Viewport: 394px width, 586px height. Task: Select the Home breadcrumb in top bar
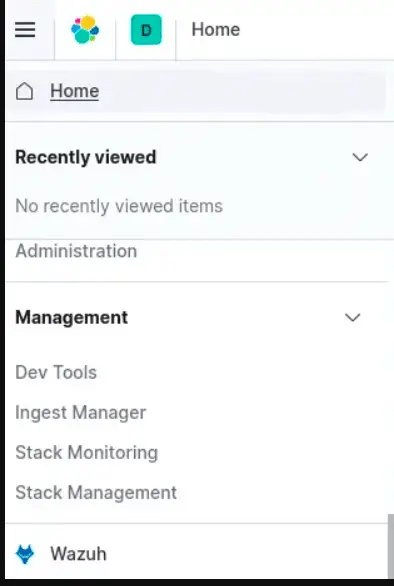(216, 30)
